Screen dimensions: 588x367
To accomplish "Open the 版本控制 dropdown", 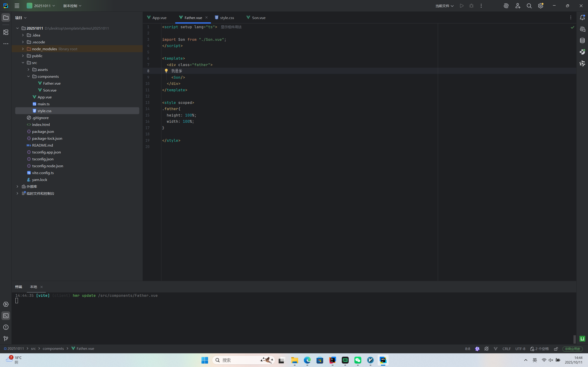I will [x=72, y=6].
